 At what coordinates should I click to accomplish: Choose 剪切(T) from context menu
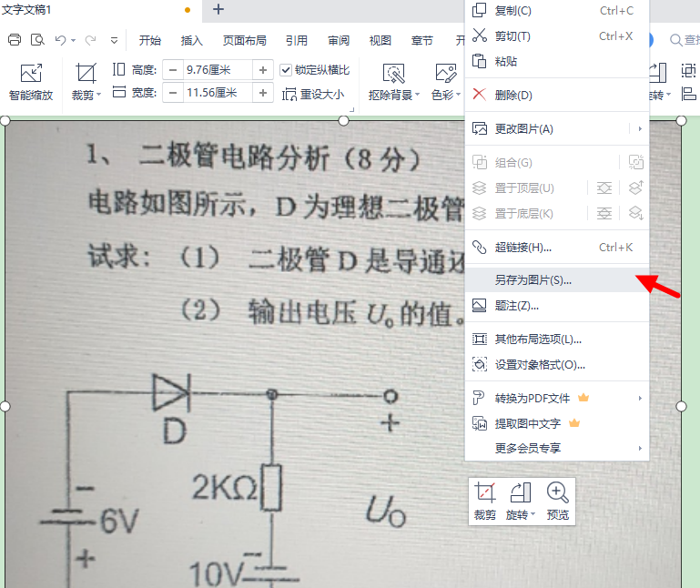click(557, 36)
